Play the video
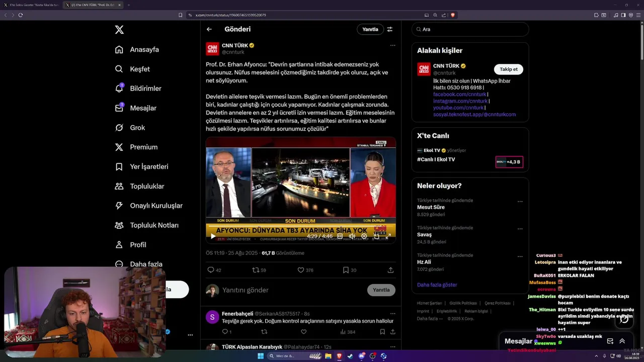Screen dimensions: 644x362 pyautogui.click(x=213, y=236)
